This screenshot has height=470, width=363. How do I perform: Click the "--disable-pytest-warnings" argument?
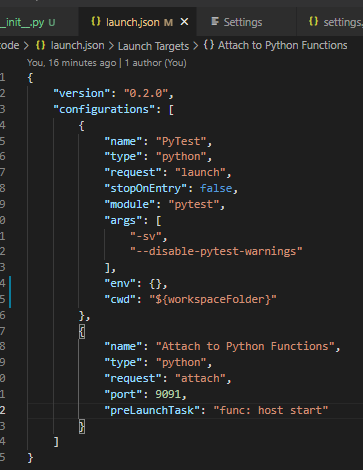coord(216,251)
